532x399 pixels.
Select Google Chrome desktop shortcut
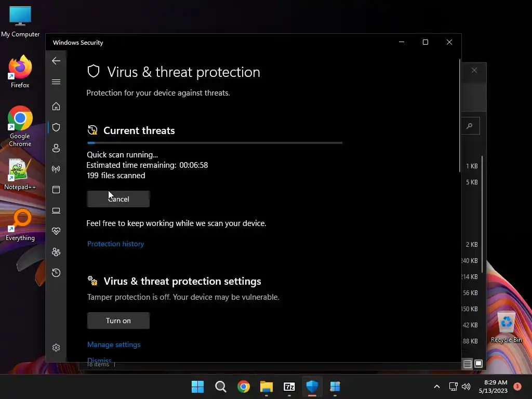click(x=20, y=126)
